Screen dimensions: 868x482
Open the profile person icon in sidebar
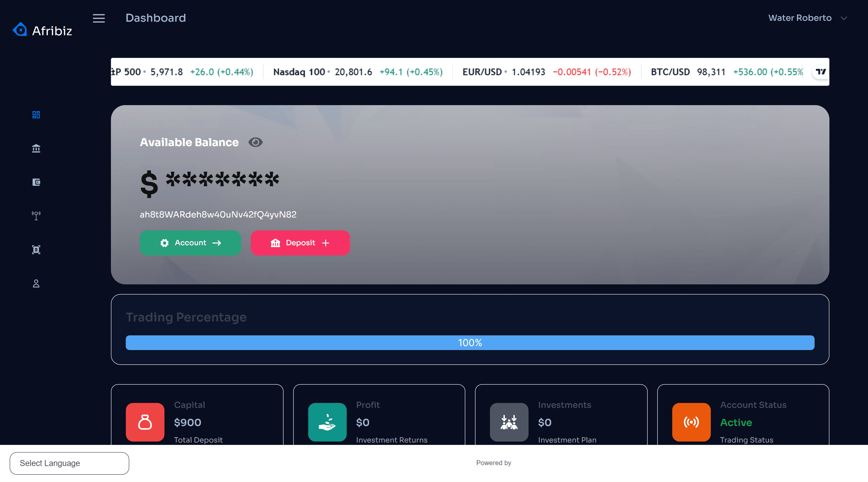36,283
